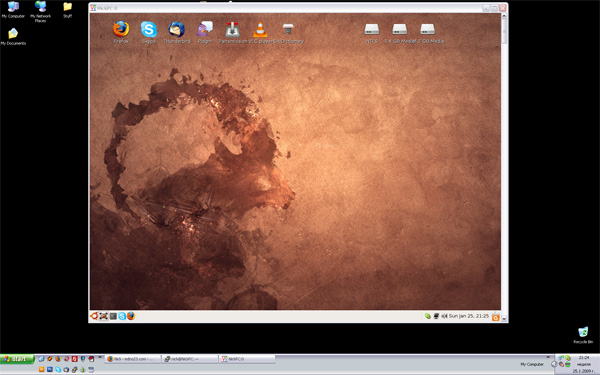The width and height of the screenshot is (600, 375).
Task: Click the Firefox icon in Windows quick launch
Action: pos(58,359)
